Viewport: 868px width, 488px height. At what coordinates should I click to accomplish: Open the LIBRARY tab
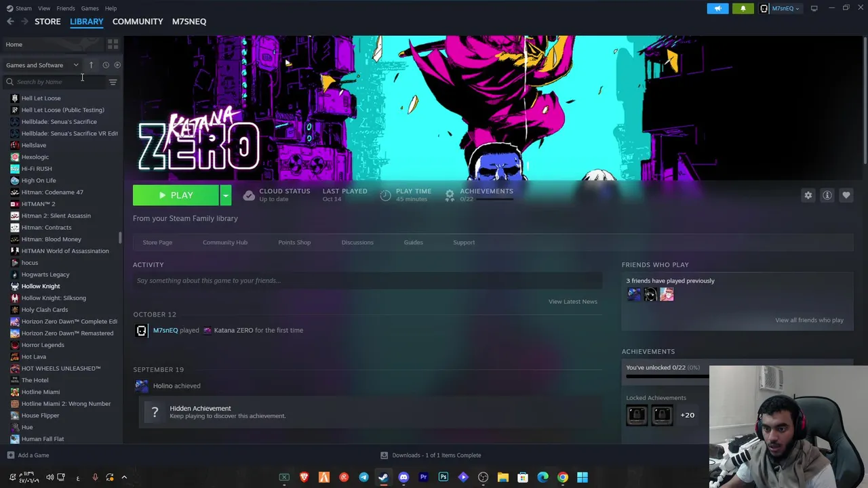[87, 22]
